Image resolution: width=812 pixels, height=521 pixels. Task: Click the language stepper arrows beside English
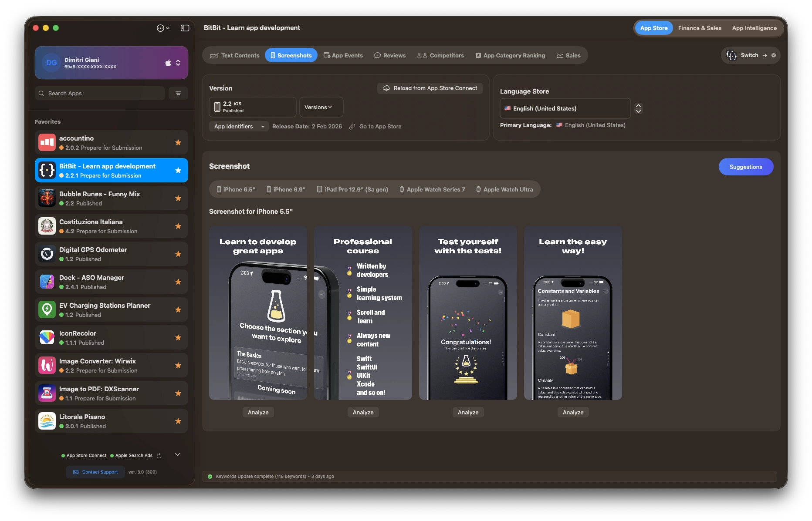click(638, 108)
